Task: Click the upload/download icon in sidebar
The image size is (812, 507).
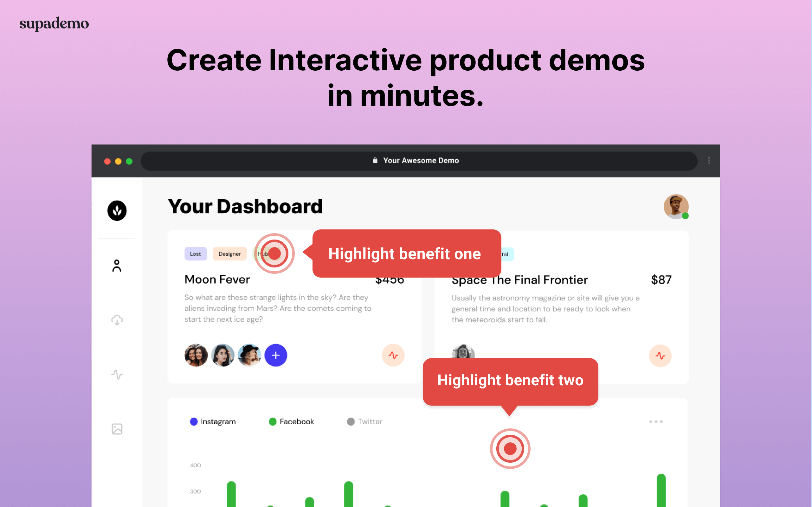Action: (117, 321)
